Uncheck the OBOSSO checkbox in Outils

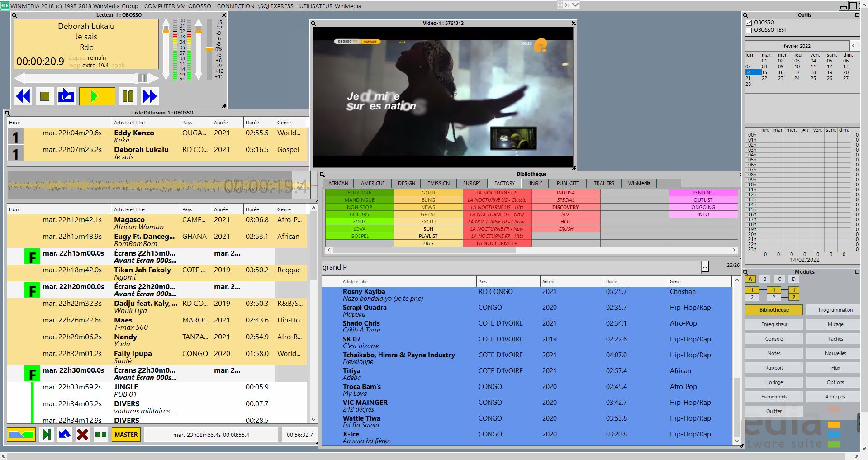point(749,23)
